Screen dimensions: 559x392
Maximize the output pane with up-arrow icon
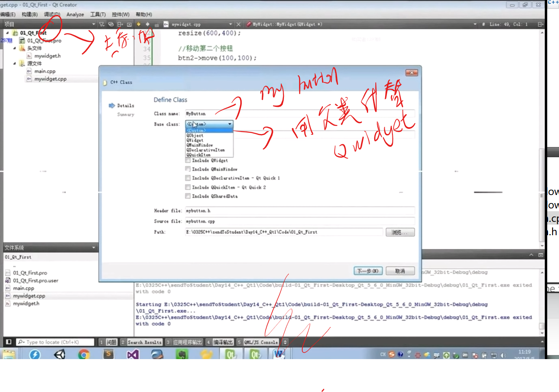point(531,255)
